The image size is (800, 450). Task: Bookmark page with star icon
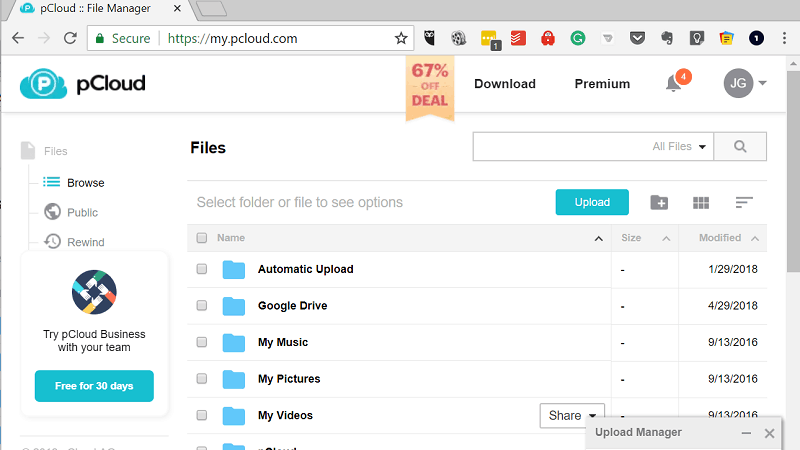(x=401, y=38)
